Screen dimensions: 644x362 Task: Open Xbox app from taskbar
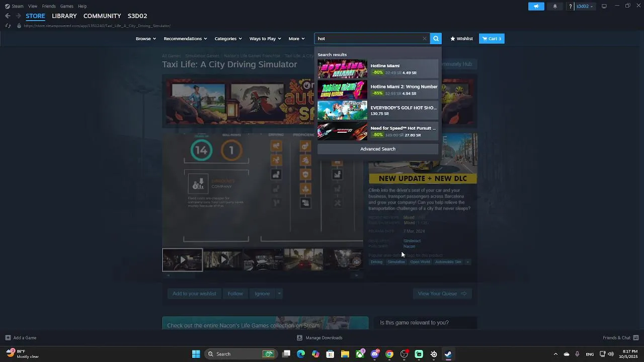click(360, 354)
